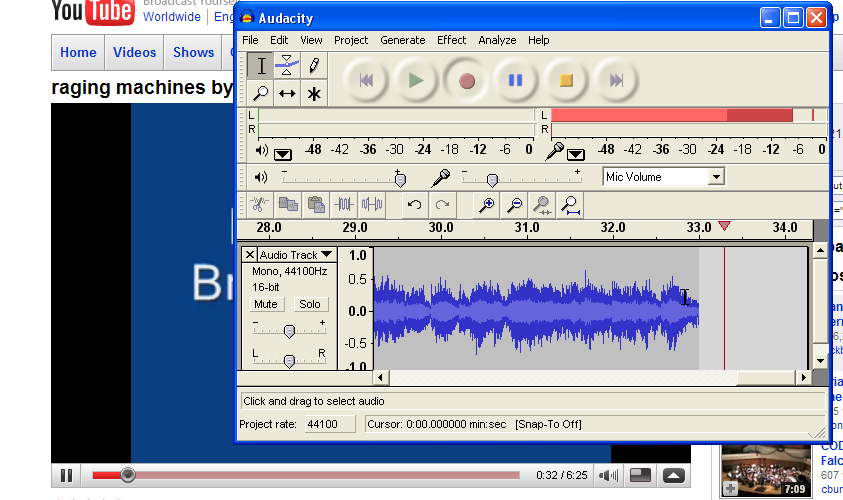Viewport: 843px width, 500px height.
Task: Click the Skip to Start button
Action: pyautogui.click(x=366, y=80)
